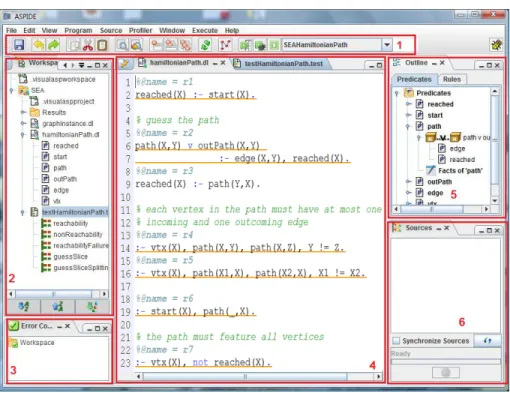Collapse testHamiltonianPath.test node in Workspace
Image resolution: width=510 pixels, height=393 pixels.
tap(23, 212)
